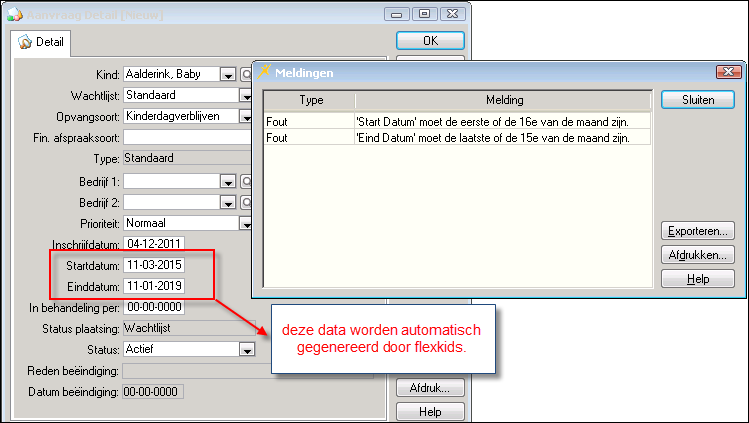749x423 pixels.
Task: Print messages using the Afdrukken button
Action: point(698,254)
